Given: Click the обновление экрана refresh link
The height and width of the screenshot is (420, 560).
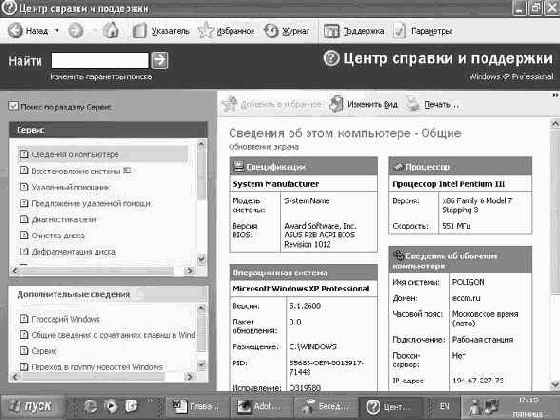Looking at the screenshot, I should point(264,147).
